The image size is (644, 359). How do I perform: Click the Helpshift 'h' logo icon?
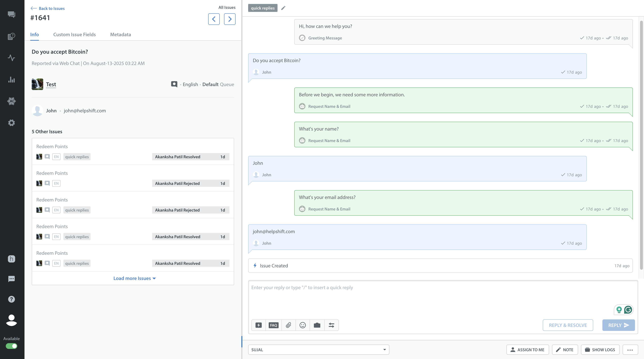coord(12,259)
